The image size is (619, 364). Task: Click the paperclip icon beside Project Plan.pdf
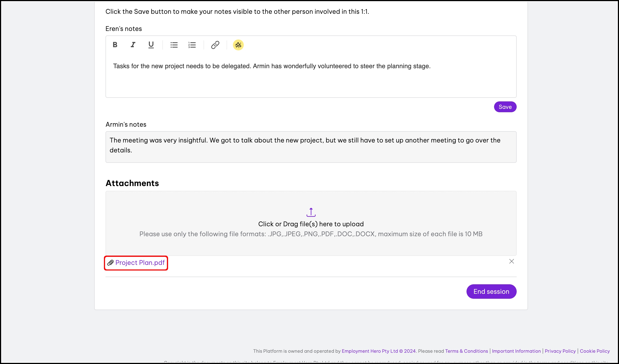click(x=110, y=263)
